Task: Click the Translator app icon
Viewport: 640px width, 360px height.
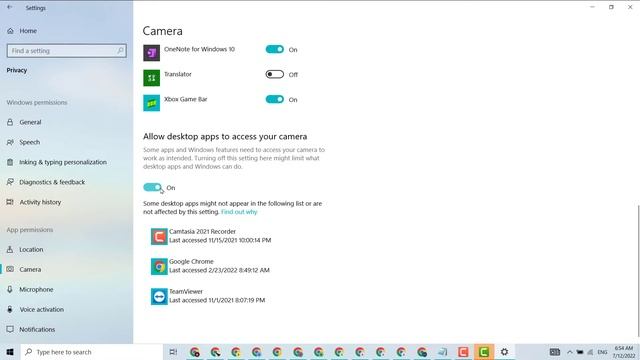Action: click(151, 78)
